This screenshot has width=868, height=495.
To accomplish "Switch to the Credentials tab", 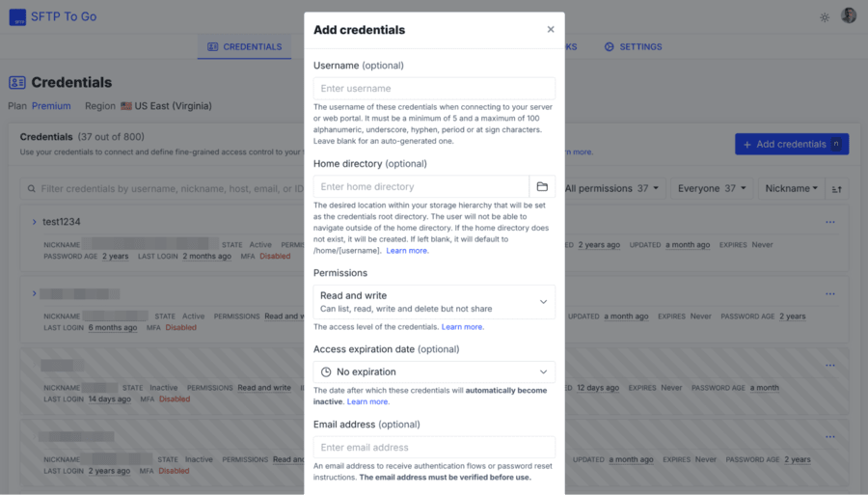I will (x=244, y=47).
